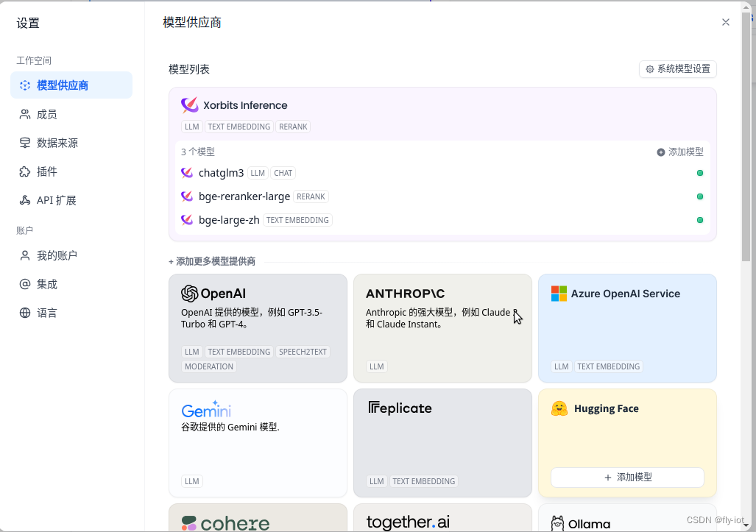Click the Gemini logo
The height and width of the screenshot is (532, 756).
pyautogui.click(x=206, y=409)
